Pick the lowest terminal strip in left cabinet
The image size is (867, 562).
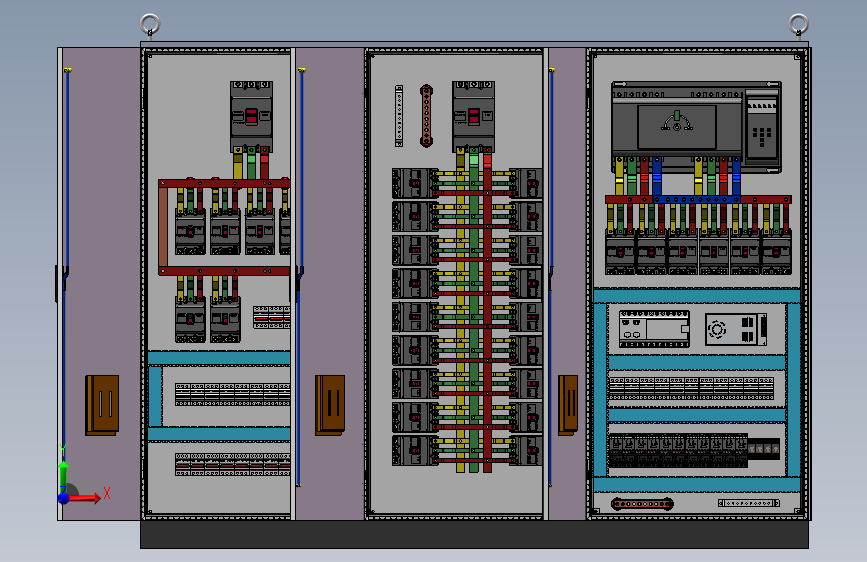[x=233, y=464]
